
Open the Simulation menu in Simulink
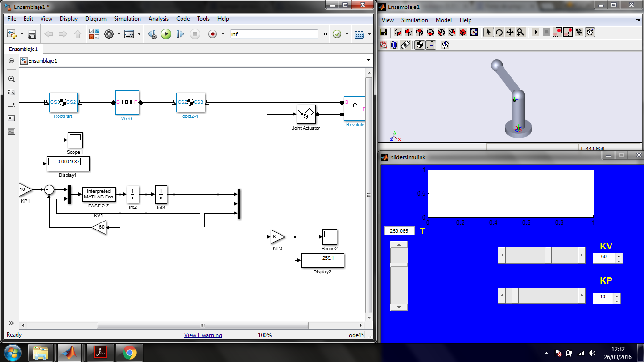click(127, 19)
